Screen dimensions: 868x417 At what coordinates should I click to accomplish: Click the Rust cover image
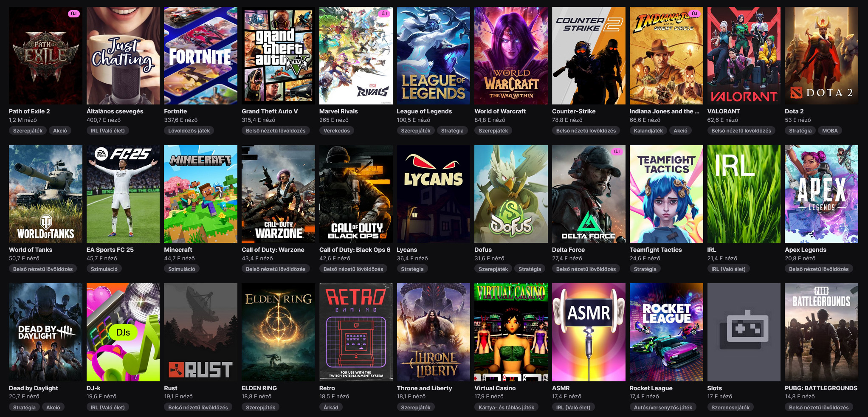(201, 332)
